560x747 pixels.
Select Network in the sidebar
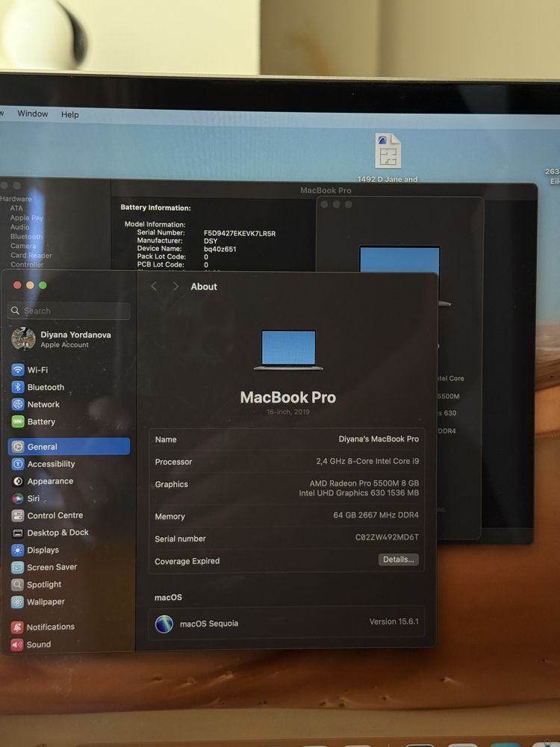[x=35, y=404]
